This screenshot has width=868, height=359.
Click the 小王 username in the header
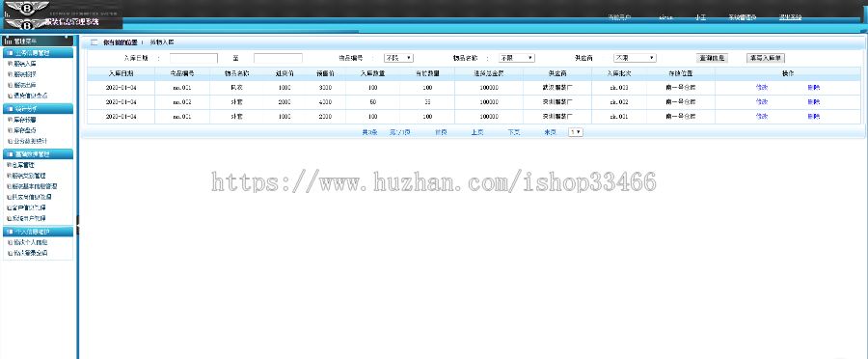[x=700, y=17]
